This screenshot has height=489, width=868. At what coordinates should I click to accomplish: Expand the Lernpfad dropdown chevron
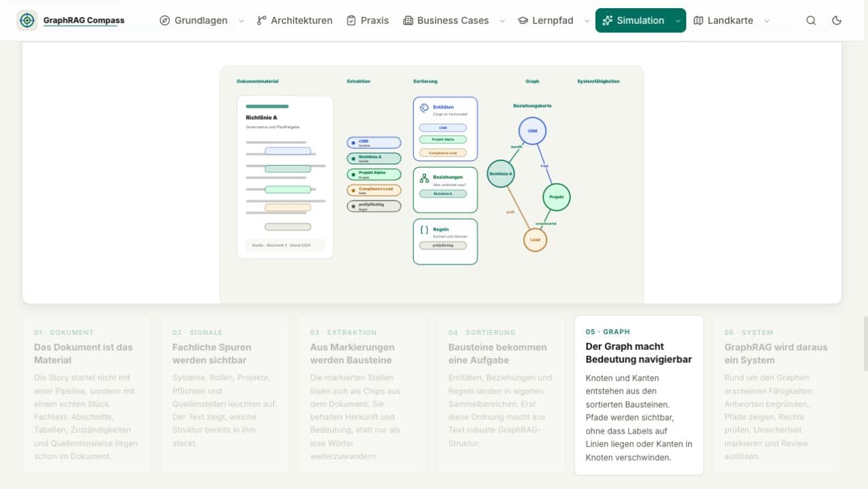[587, 21]
